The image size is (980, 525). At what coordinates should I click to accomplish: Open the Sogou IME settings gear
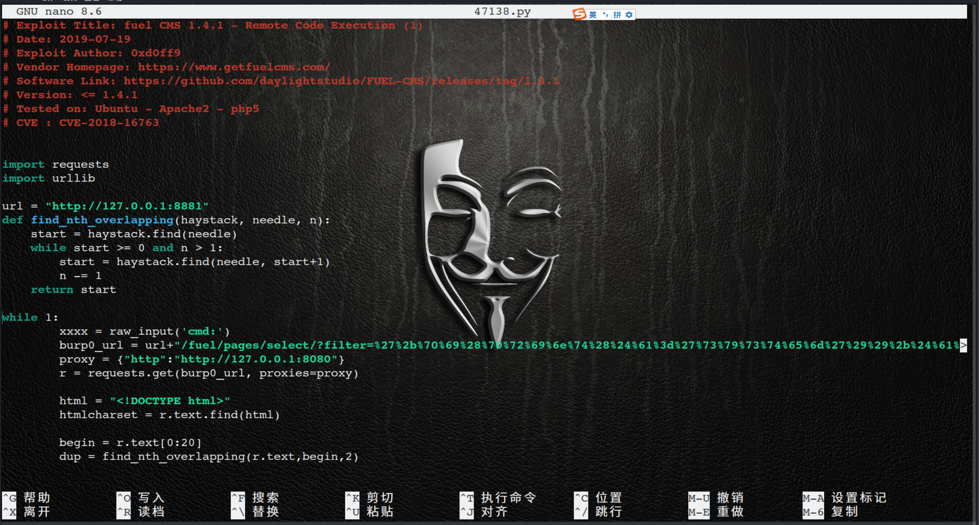[629, 15]
